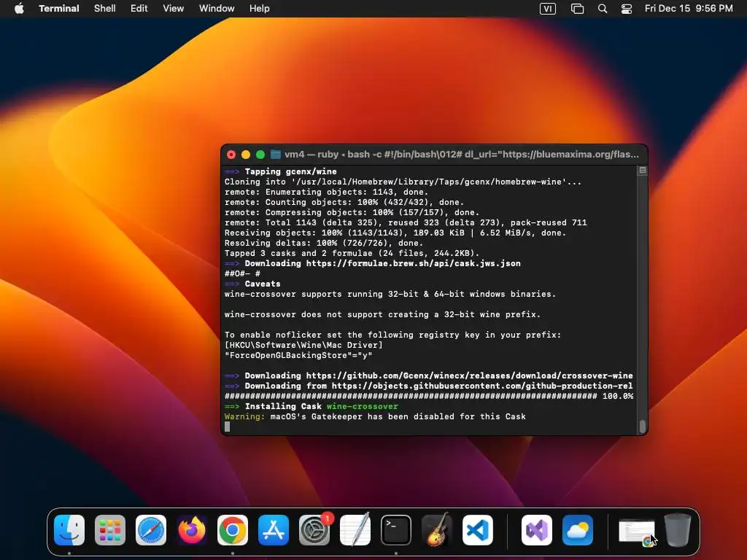
Task: Click the 'Cloning into' Homebrew path line
Action: (403, 182)
